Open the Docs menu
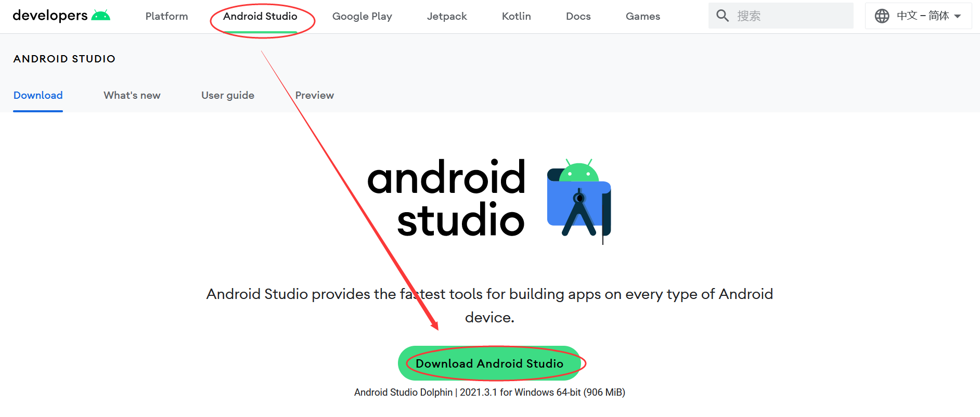 point(578,16)
